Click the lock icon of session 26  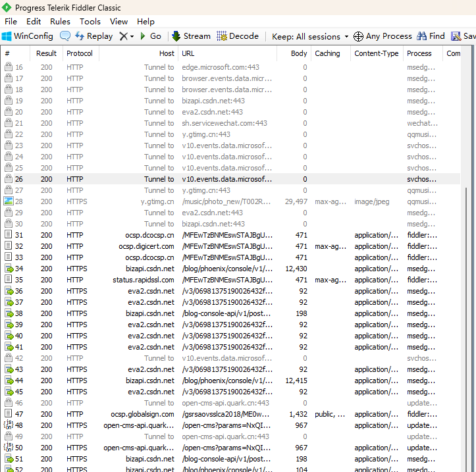[9, 178]
